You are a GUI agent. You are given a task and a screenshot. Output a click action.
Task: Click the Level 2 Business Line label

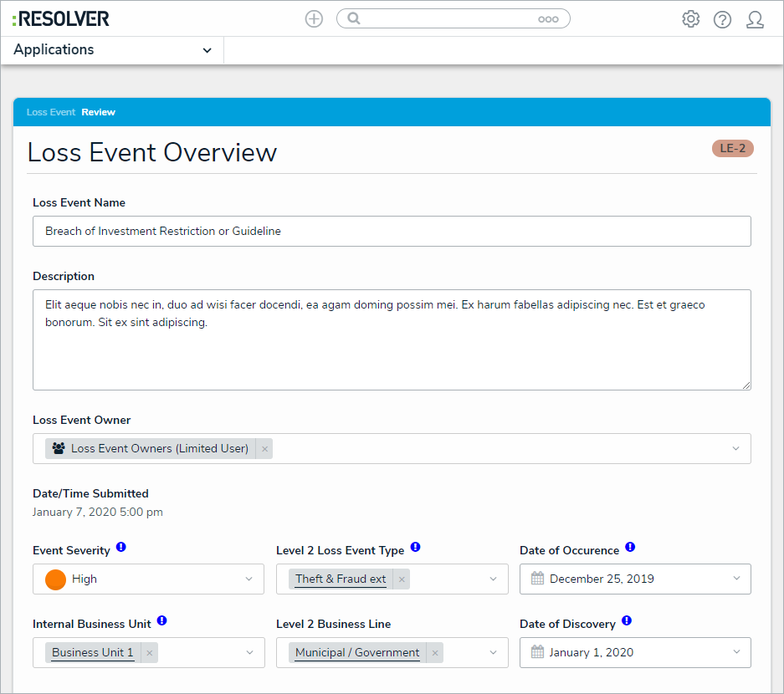[334, 624]
